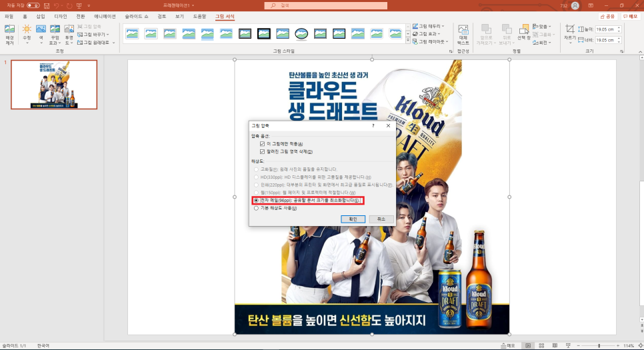644x350 pixels.
Task: Switch to slide sorter view icon
Action: click(x=541, y=345)
